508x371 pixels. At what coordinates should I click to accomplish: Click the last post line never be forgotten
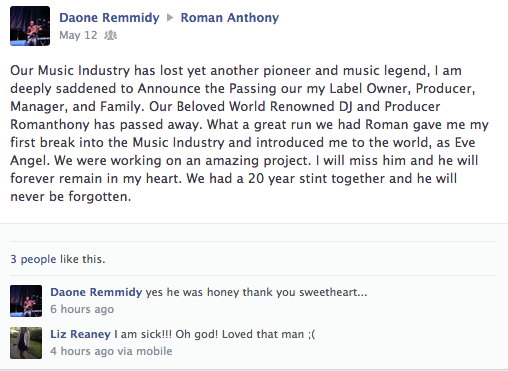[x=71, y=196]
